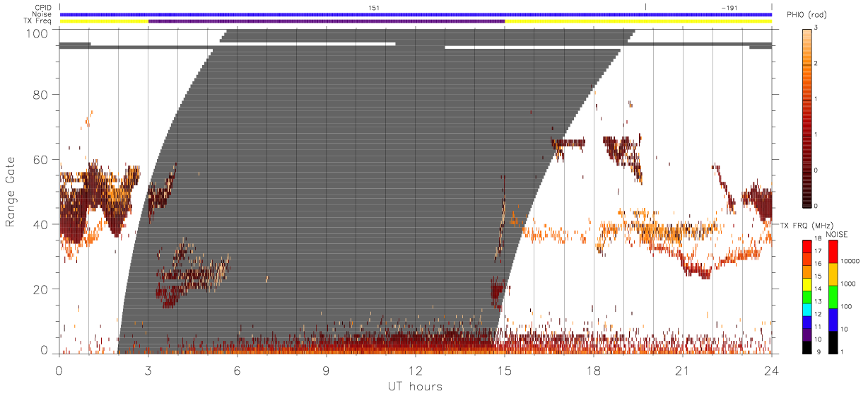Click the UT hours axis title
Screen dimensions: 868x401
pos(414,386)
